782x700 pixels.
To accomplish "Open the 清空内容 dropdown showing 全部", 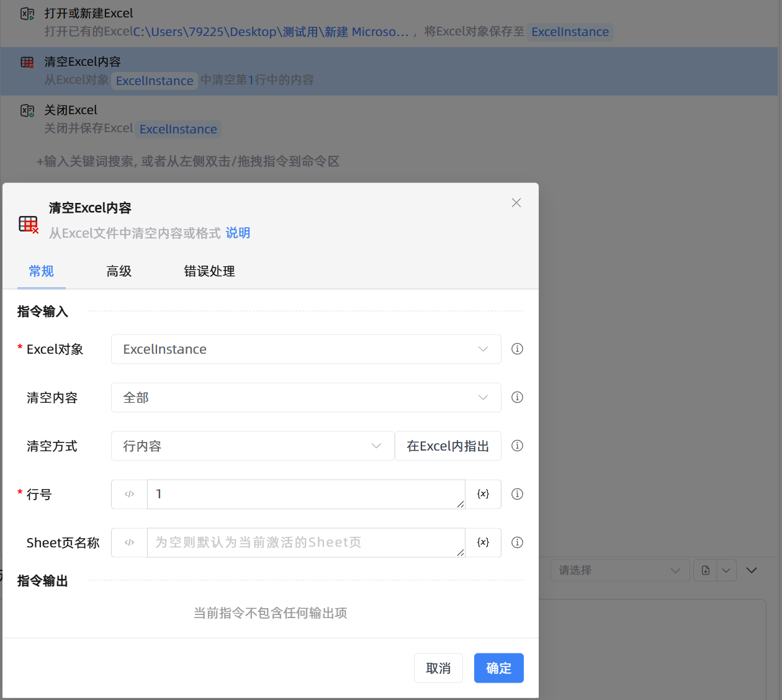I will click(306, 397).
